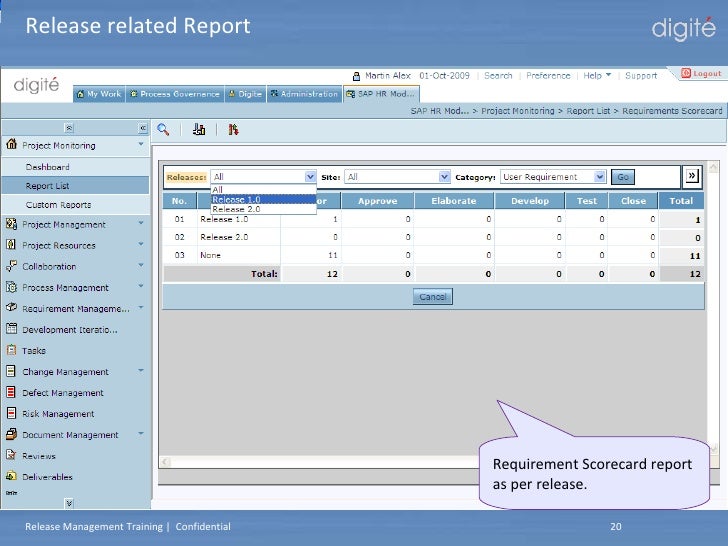728x546 pixels.
Task: Click the Defect Management icon
Action: click(11, 393)
